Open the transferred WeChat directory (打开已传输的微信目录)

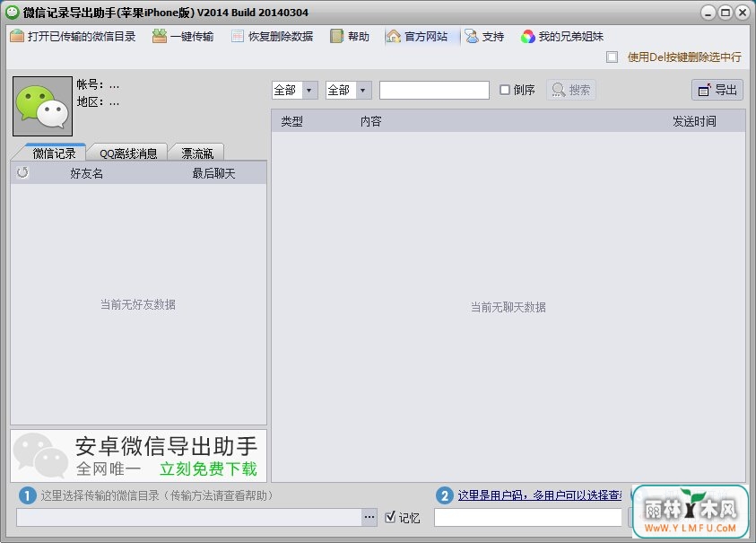[73, 36]
